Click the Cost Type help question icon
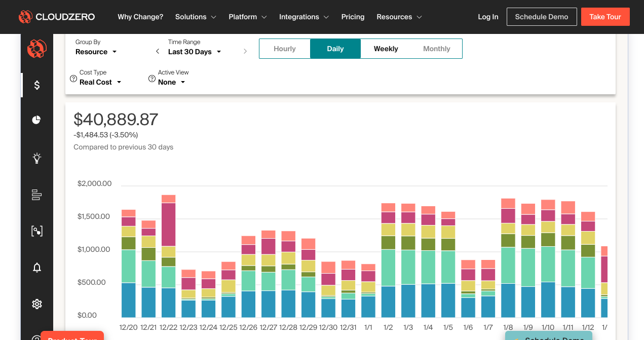Screen dimensions: 644x340 click(73, 79)
